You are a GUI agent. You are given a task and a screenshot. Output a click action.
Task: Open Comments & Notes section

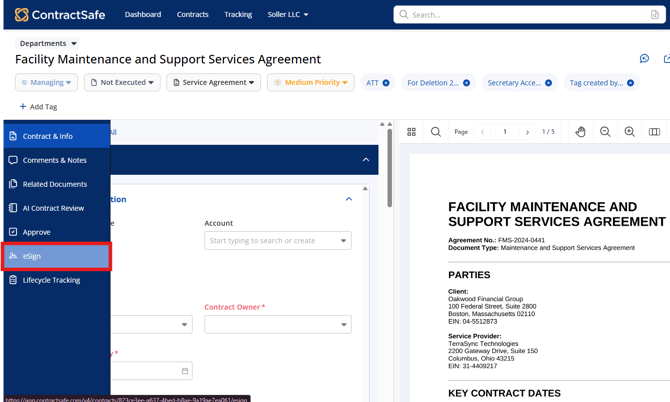[57, 160]
